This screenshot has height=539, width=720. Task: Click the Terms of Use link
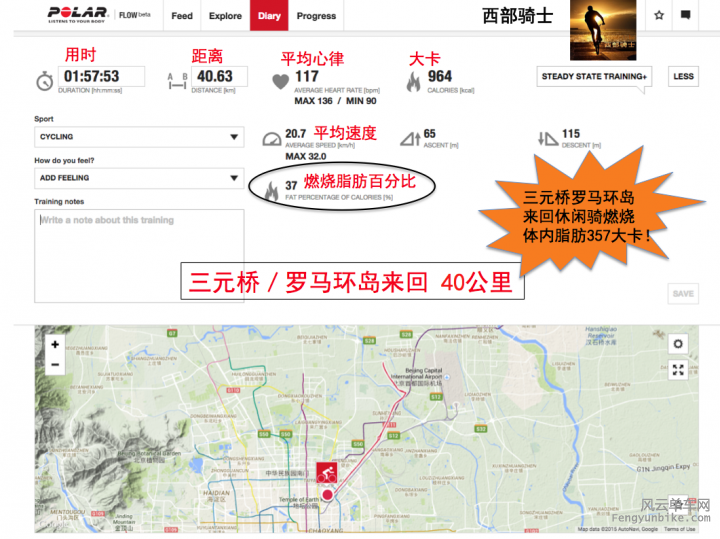coord(680,529)
